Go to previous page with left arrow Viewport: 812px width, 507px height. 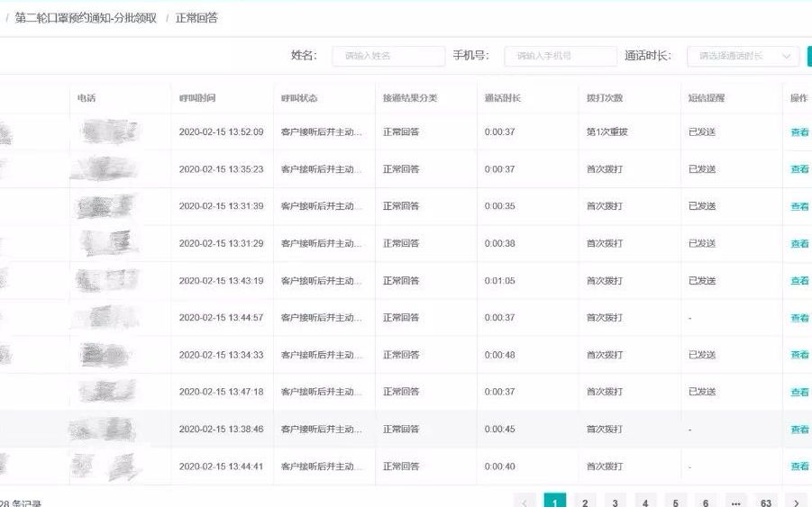[525, 502]
